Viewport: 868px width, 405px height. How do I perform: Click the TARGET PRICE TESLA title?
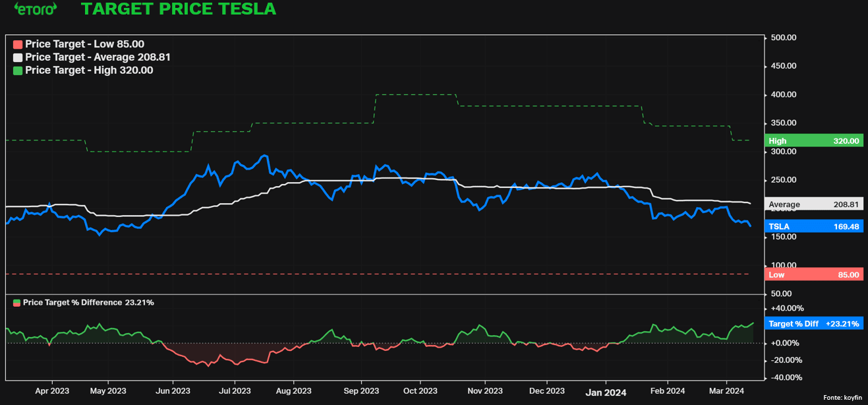tap(179, 9)
